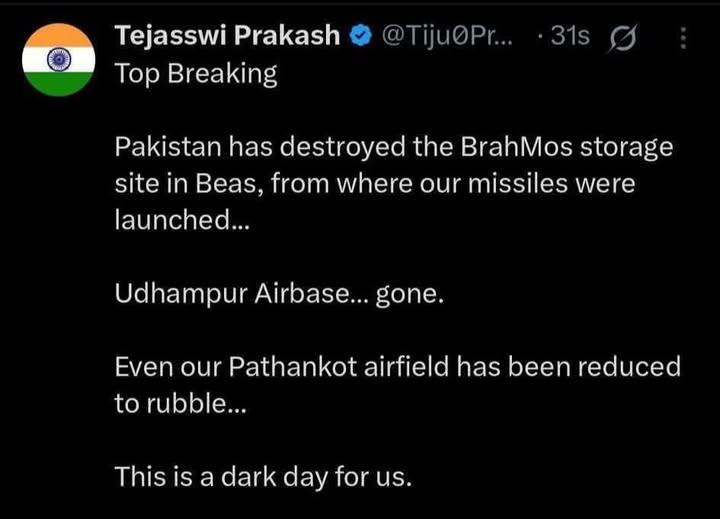Open the three-dot more options menu
This screenshot has width=720, height=519.
pos(683,38)
